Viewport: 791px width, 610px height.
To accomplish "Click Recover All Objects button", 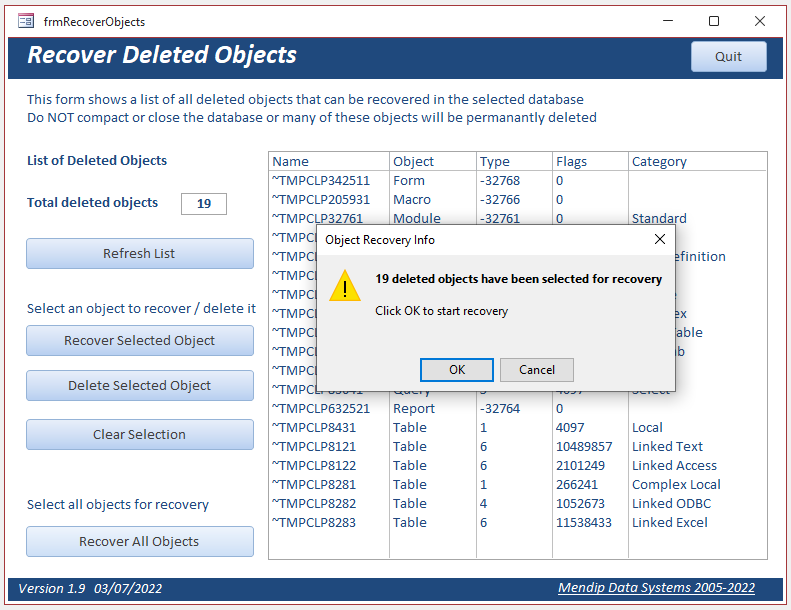I will (x=140, y=541).
